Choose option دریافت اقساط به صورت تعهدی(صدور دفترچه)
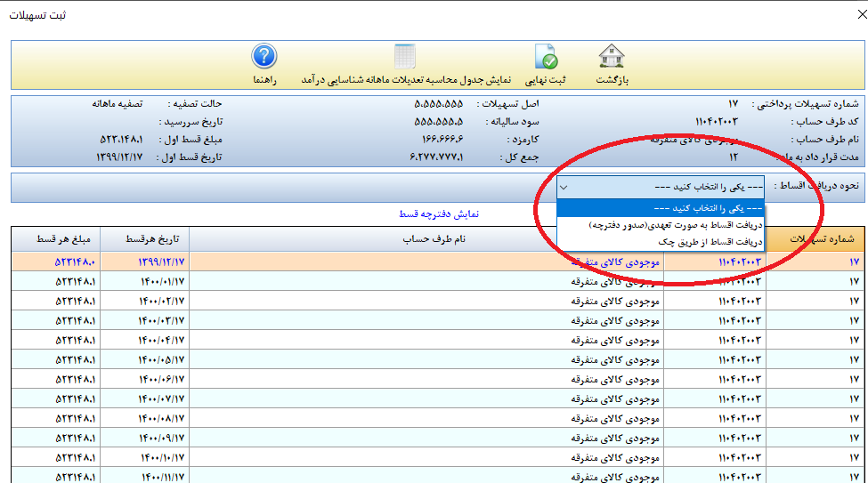 [x=661, y=225]
